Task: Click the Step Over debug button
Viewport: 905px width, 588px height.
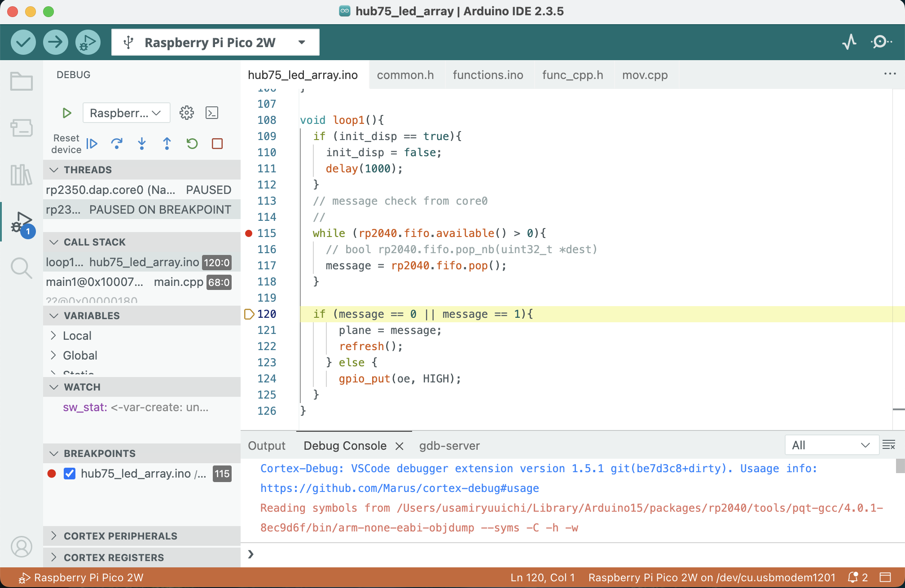Action: pyautogui.click(x=117, y=144)
